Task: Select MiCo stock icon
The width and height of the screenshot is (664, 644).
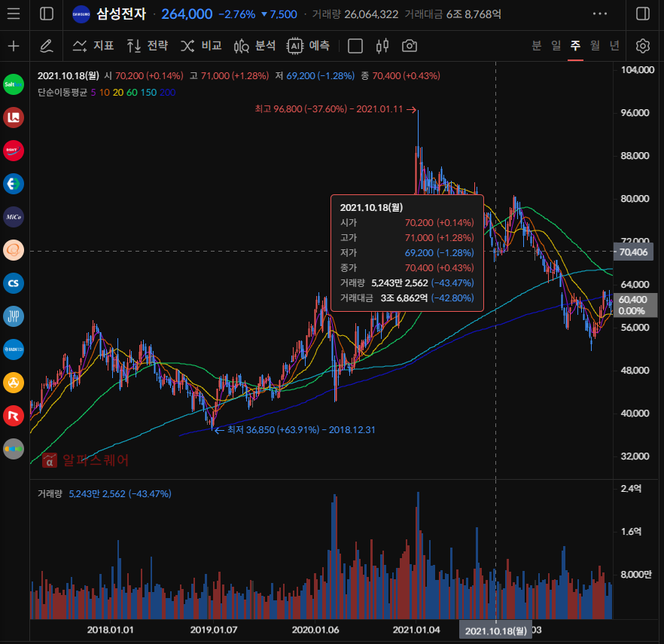Action: 14,217
